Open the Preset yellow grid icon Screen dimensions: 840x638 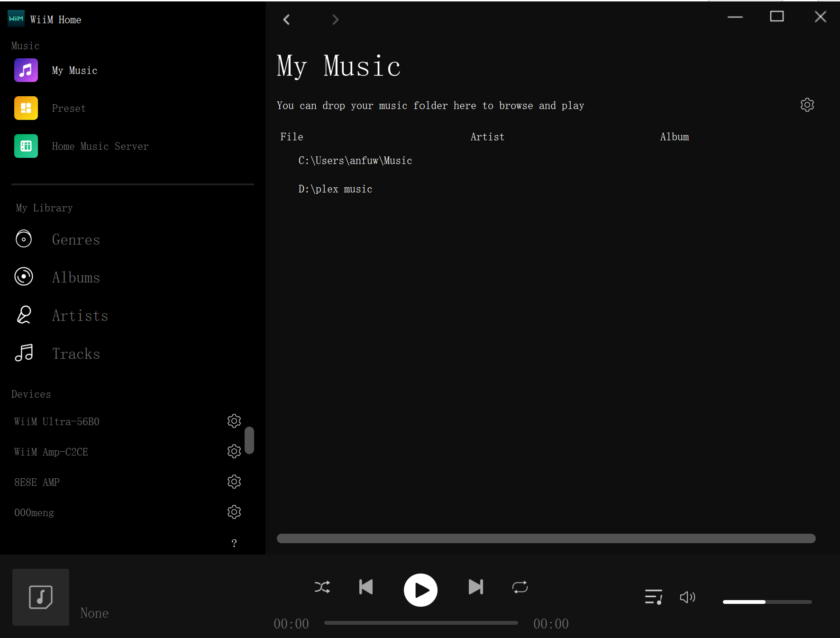(26, 108)
